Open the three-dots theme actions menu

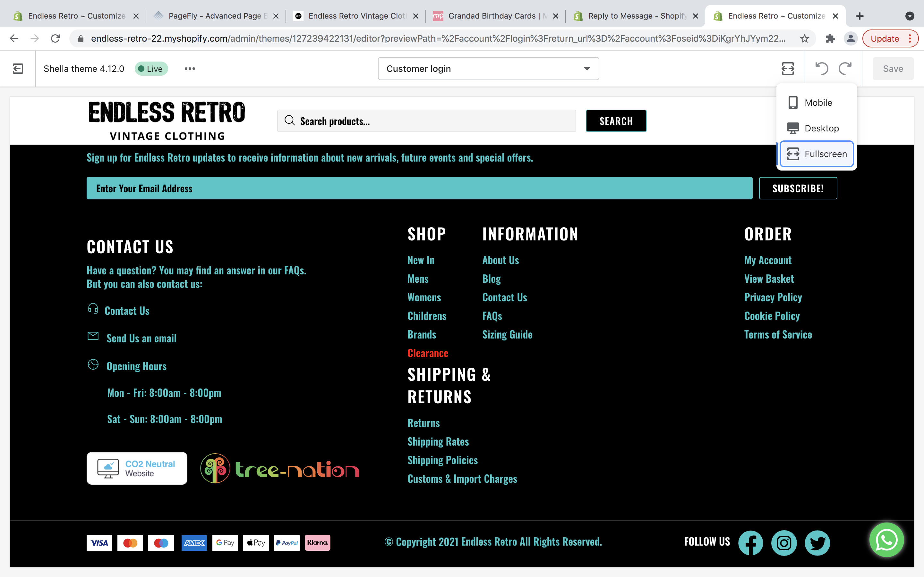(x=190, y=69)
